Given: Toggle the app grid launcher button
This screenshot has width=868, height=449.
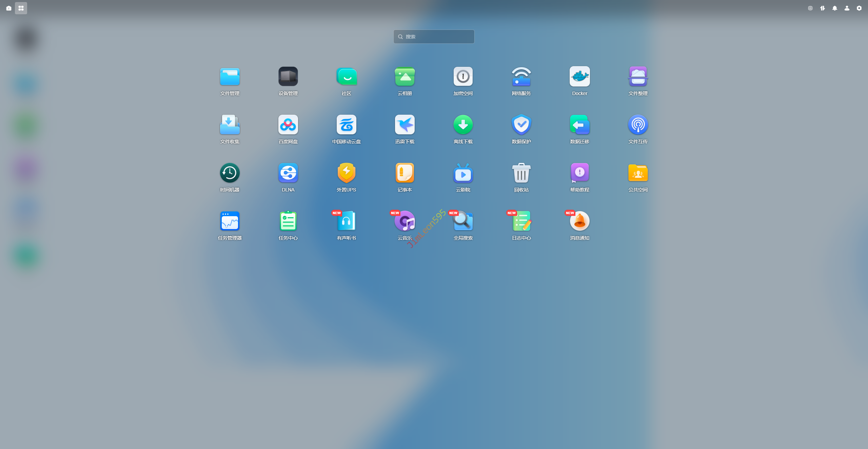Looking at the screenshot, I should click(x=21, y=8).
